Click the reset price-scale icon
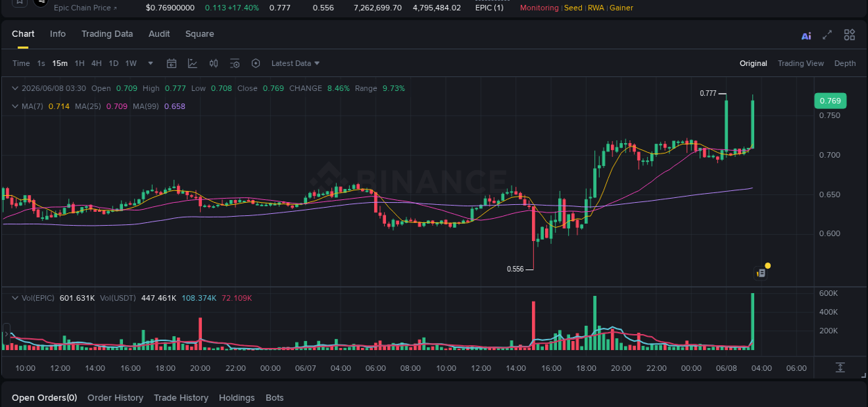The height and width of the screenshot is (407, 868). [840, 367]
